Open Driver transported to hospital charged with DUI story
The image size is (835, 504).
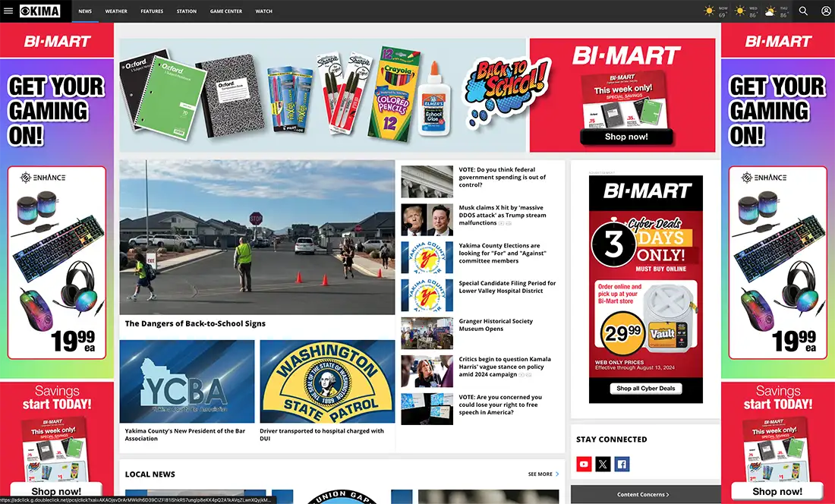(322, 435)
